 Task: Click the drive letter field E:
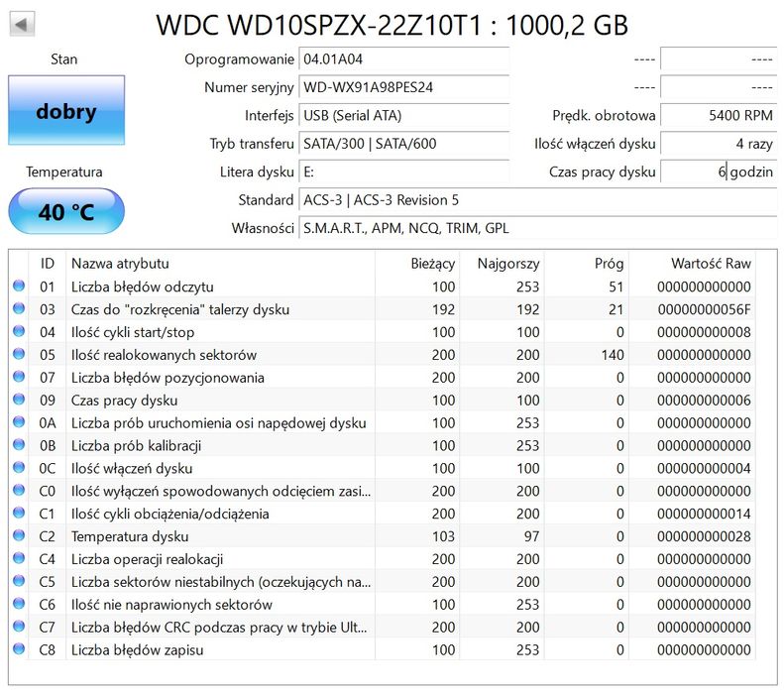(x=404, y=172)
